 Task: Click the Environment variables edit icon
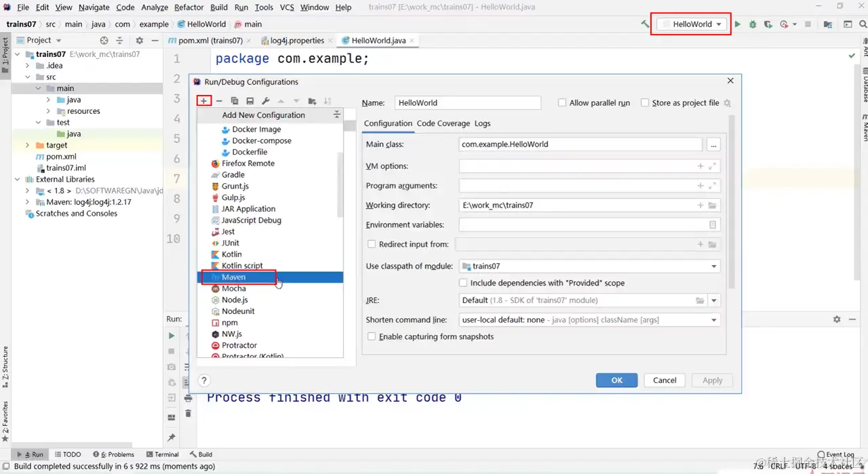[x=713, y=224]
